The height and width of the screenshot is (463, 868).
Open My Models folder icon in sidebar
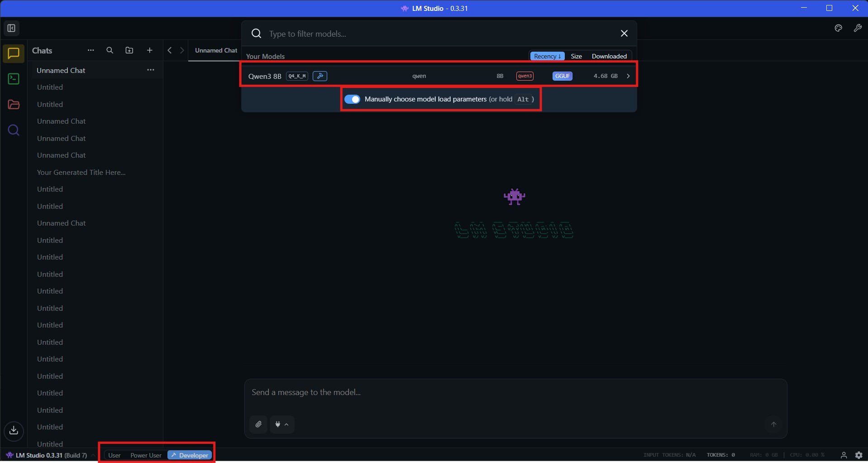[x=13, y=105]
